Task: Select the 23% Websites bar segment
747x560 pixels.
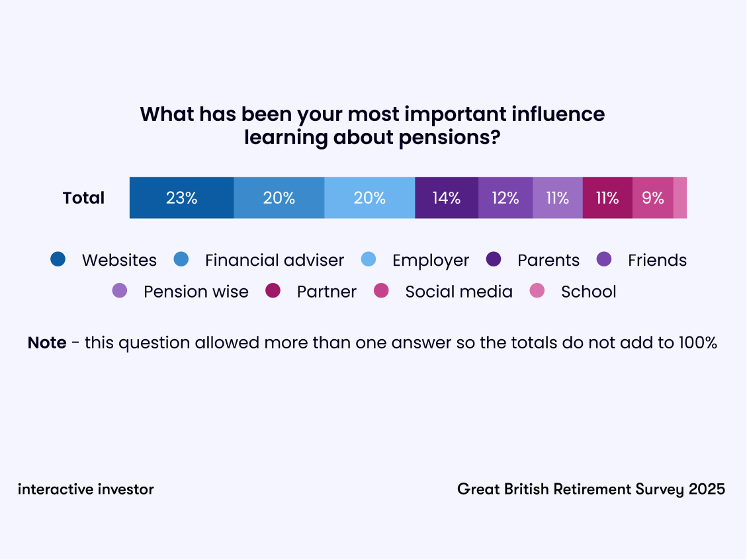Action: tap(181, 198)
